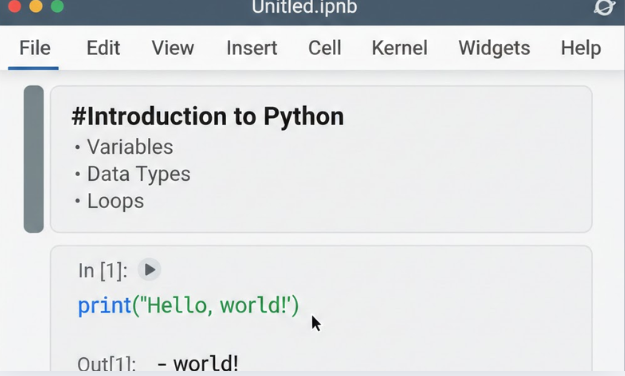Open the Insert menu
This screenshot has width=625, height=376.
point(252,48)
